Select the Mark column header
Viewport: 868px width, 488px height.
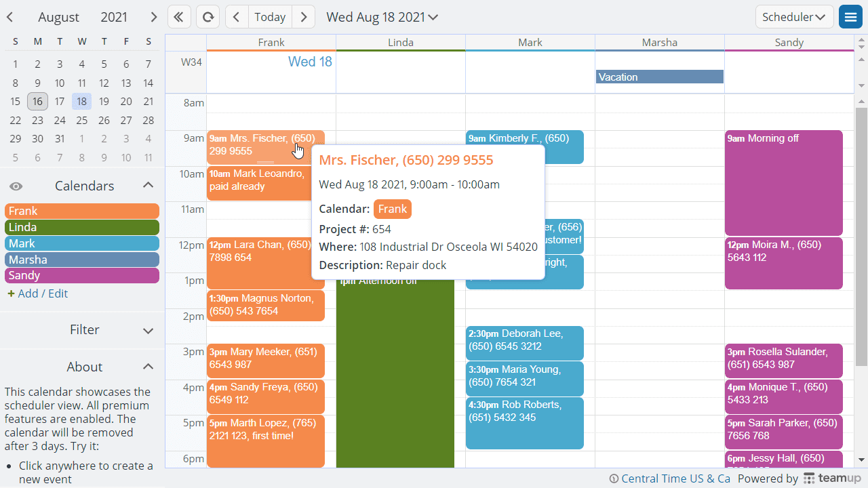[530, 42]
